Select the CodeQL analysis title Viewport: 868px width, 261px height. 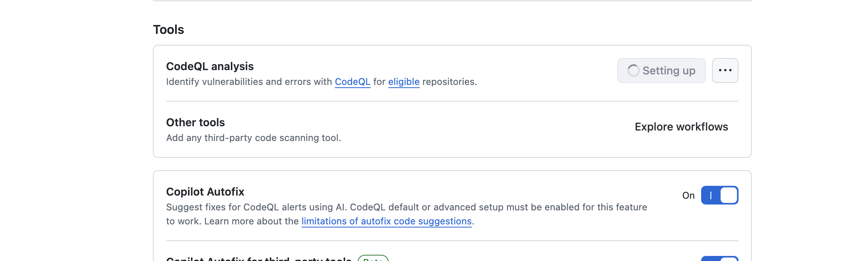point(210,66)
